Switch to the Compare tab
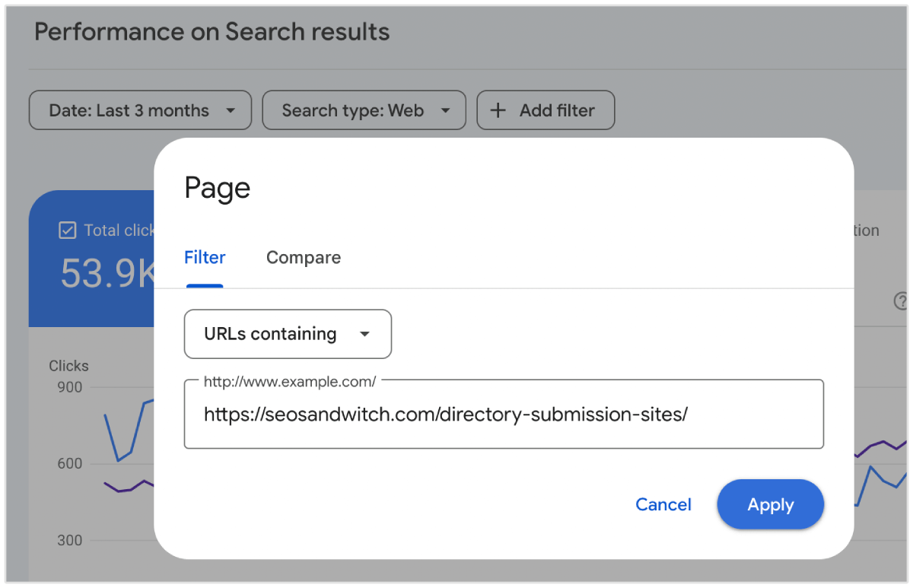The width and height of the screenshot is (913, 588). pyautogui.click(x=304, y=258)
